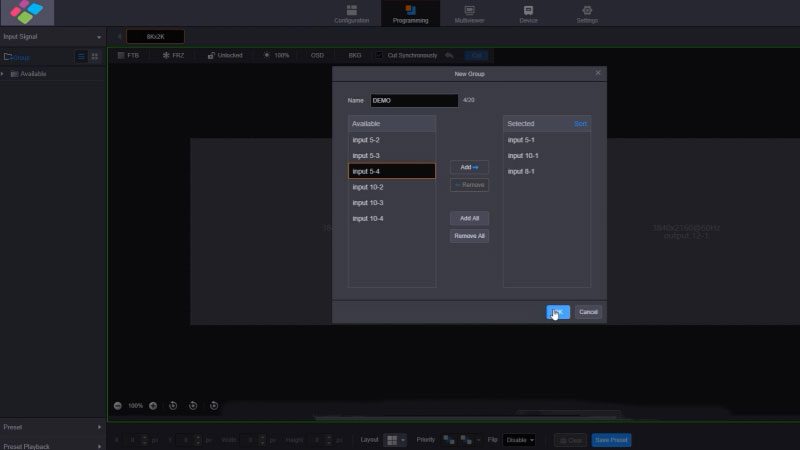Screen dimensions: 800x450
Task: Click the new Group folder icon
Action: click(8, 57)
